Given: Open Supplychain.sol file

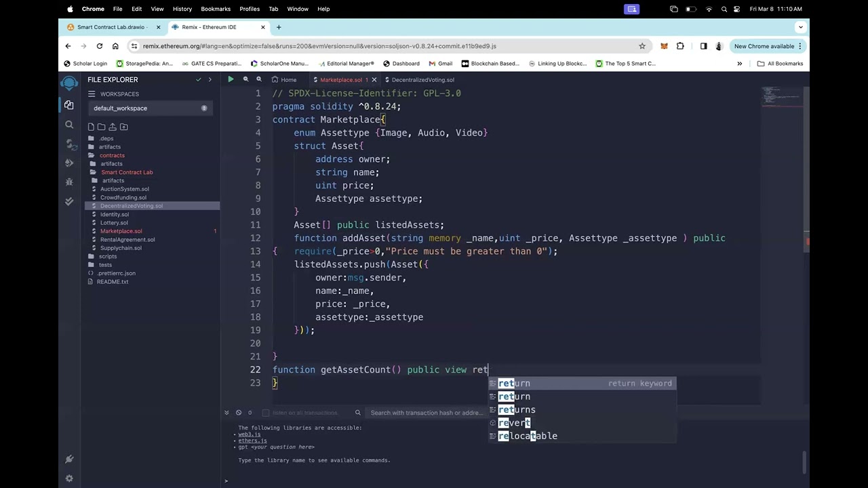Looking at the screenshot, I should (x=121, y=248).
